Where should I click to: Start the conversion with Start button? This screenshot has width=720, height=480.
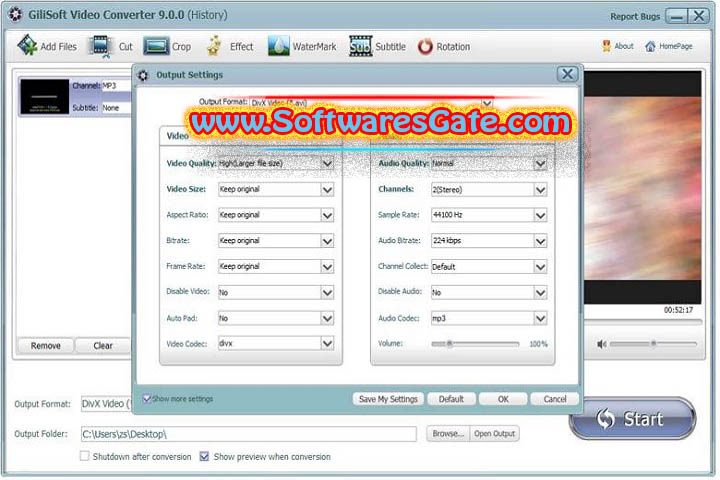632,418
